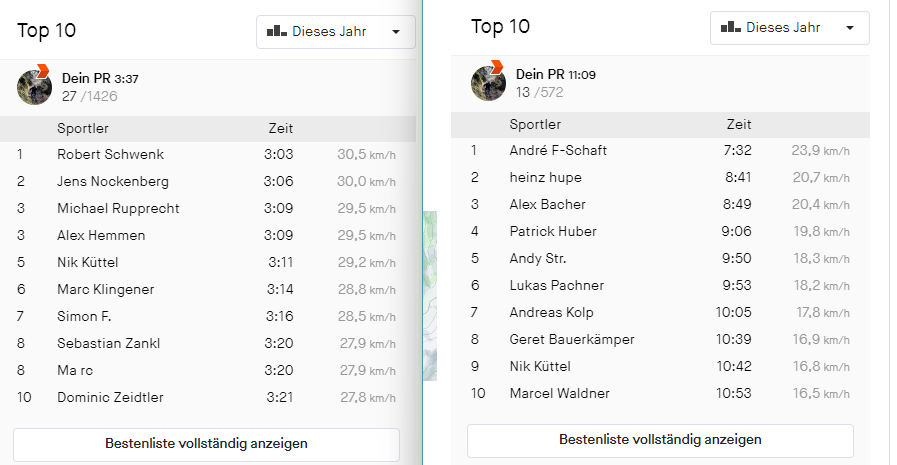
Task: Show full leaderboard in left panel
Action: click(x=206, y=443)
